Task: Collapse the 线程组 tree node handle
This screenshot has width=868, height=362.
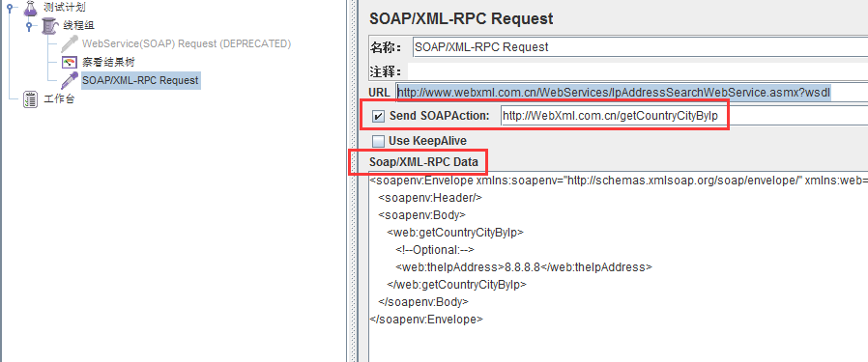Action: pyautogui.click(x=28, y=25)
